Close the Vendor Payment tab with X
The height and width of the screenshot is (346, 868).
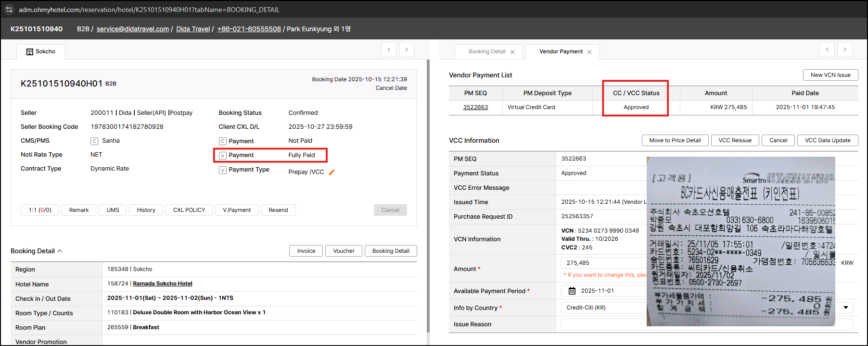(589, 52)
